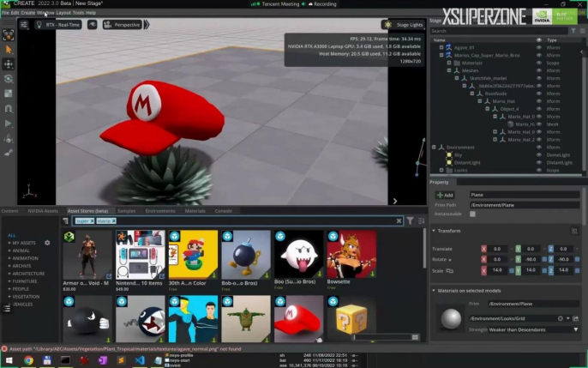Hide the Environment prim using its eye icon
The image size is (588, 368).
pyautogui.click(x=539, y=148)
